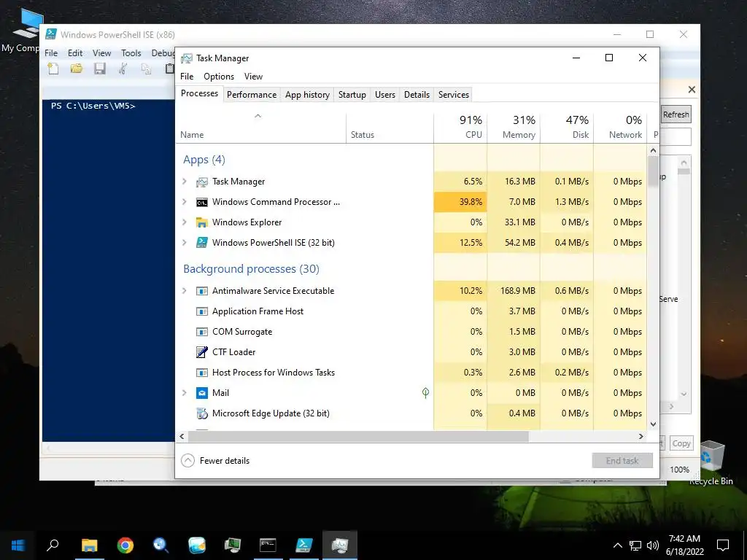Click the Copy button in background pane

pyautogui.click(x=681, y=443)
